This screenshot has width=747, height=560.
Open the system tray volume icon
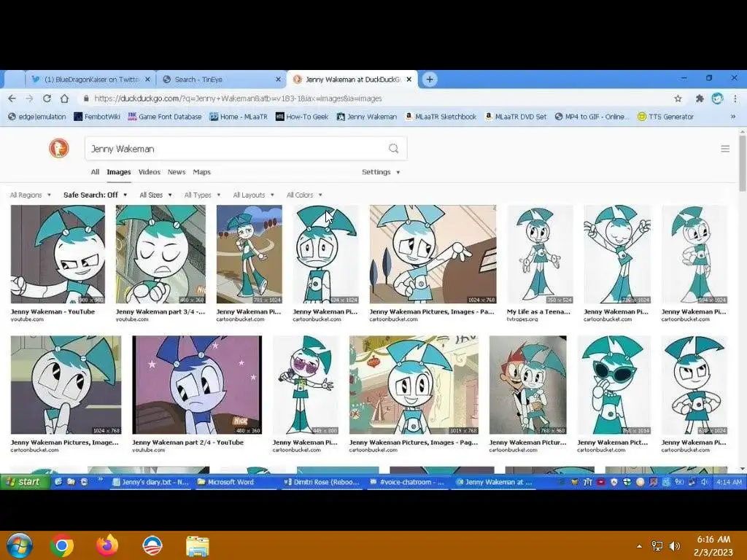point(675,546)
